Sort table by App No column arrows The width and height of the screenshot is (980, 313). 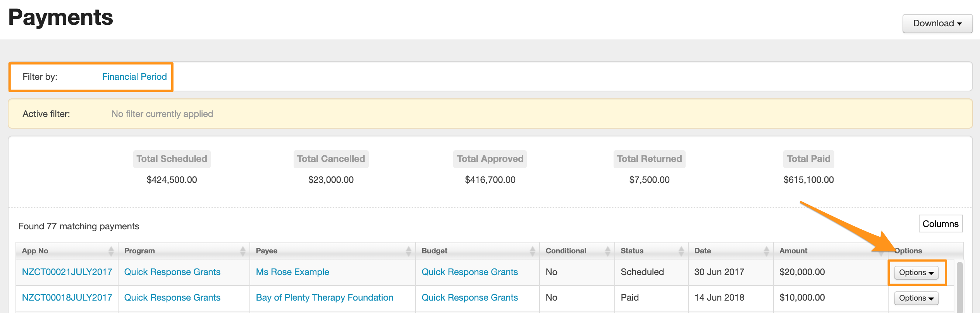111,251
